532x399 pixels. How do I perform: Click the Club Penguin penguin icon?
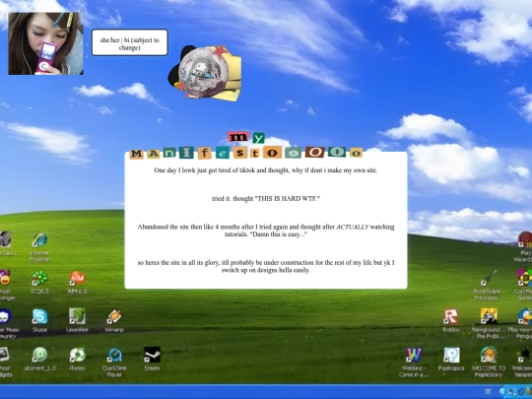pos(524,316)
